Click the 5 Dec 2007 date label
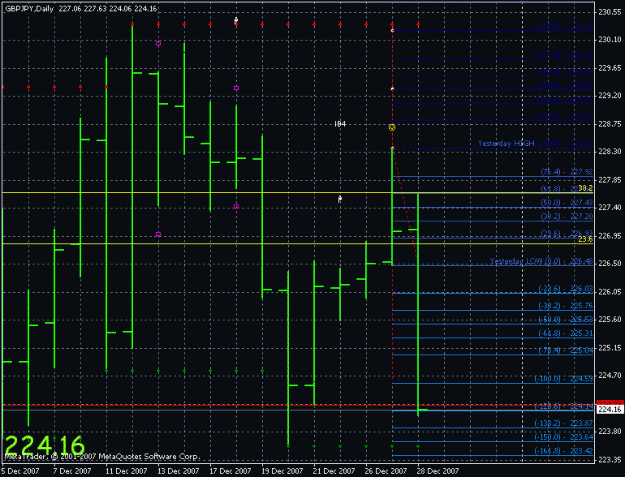Image resolution: width=625 pixels, height=477 pixels. click(20, 471)
